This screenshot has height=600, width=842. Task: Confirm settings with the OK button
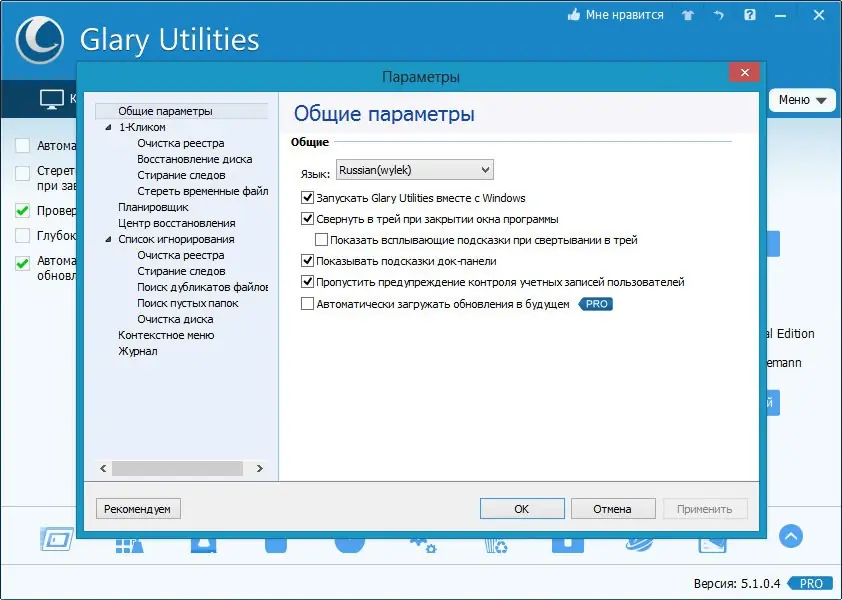522,509
